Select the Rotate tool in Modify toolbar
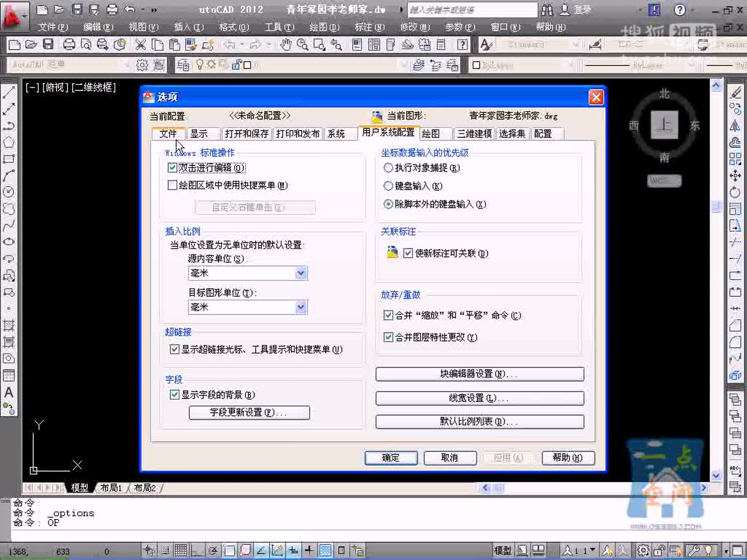Image resolution: width=747 pixels, height=560 pixels. (x=736, y=192)
